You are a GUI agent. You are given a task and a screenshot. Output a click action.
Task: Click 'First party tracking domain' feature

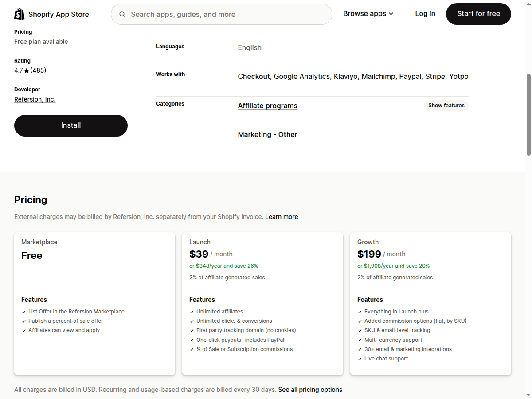246,330
